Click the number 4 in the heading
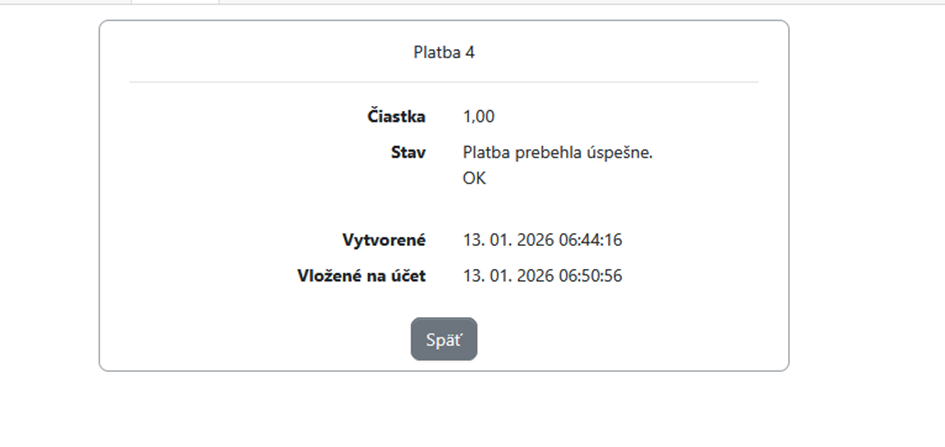945x447 pixels. tap(470, 52)
